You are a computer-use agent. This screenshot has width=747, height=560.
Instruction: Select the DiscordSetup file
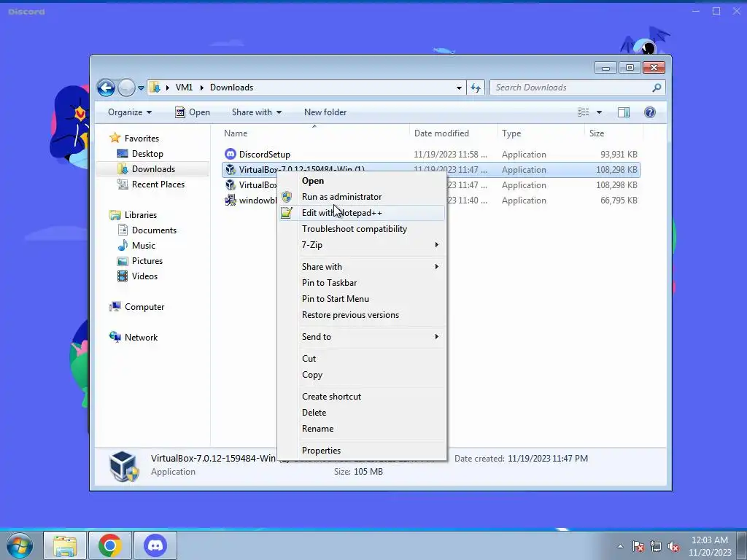tap(264, 155)
